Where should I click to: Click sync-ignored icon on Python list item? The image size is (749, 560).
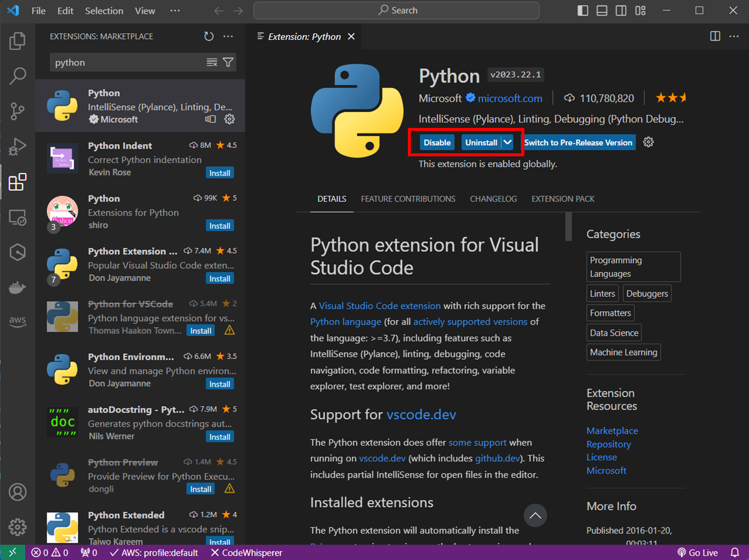[x=211, y=119]
